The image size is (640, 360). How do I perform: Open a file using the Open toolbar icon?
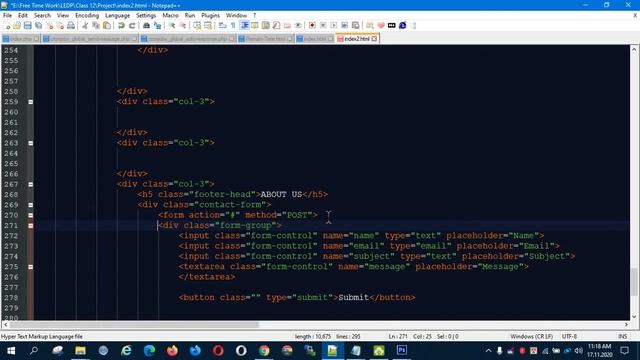17,25
